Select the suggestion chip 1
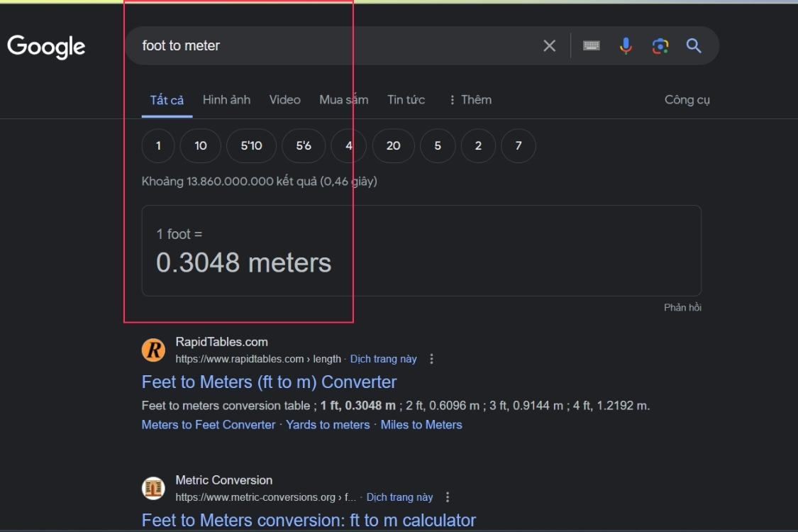 (158, 146)
